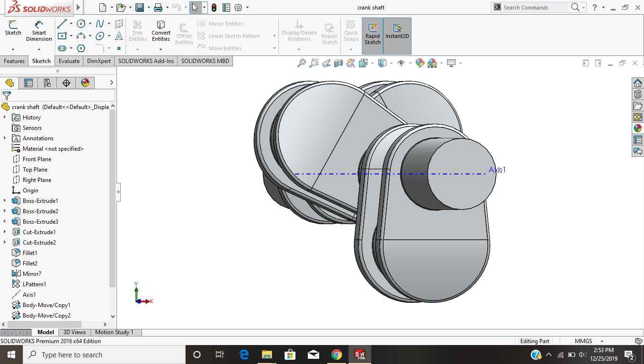This screenshot has width=644, height=364.
Task: Switch to the Evaluate tab
Action: click(69, 61)
